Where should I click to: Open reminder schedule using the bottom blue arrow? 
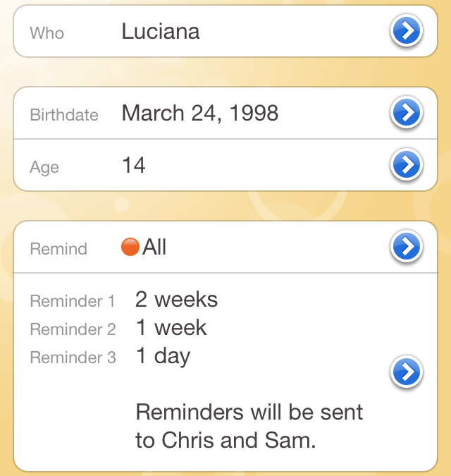406,372
